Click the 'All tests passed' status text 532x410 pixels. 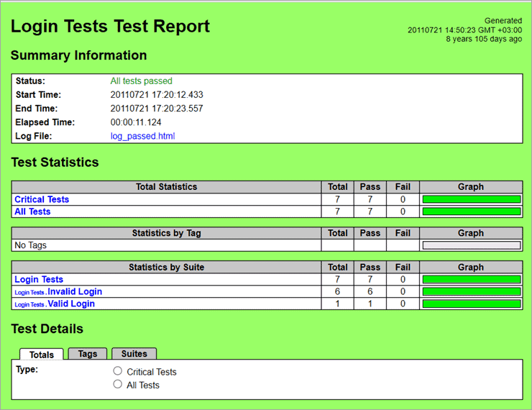coord(141,81)
